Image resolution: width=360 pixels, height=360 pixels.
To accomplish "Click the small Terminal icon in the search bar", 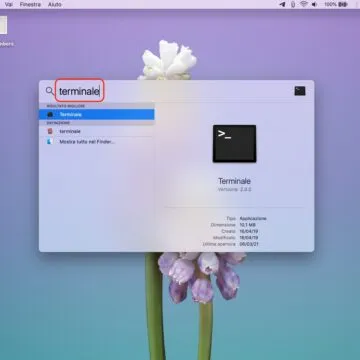I will click(x=300, y=91).
